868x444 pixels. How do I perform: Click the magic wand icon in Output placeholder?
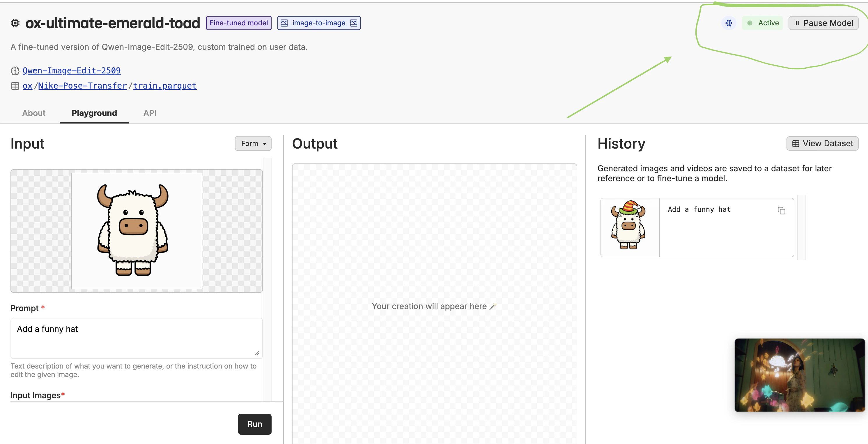[493, 306]
